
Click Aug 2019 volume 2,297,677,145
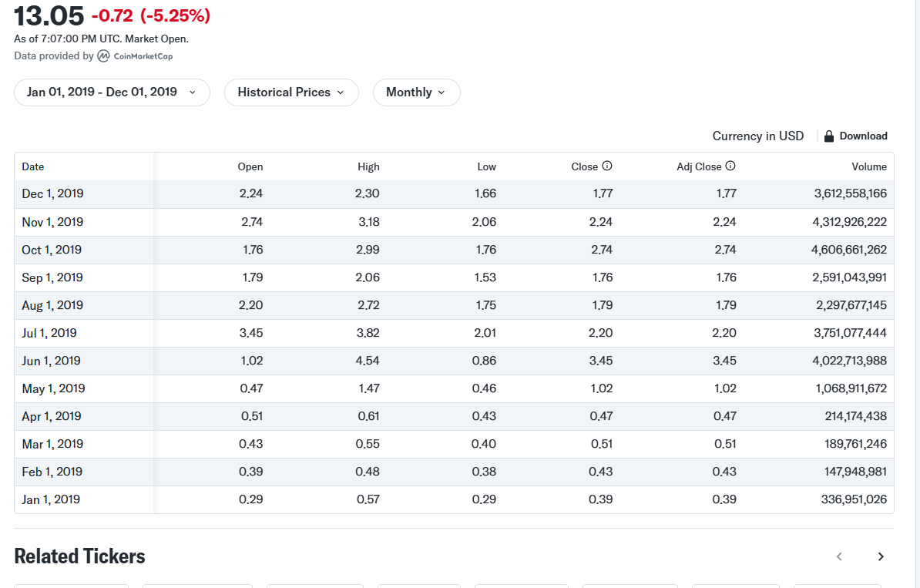point(851,305)
